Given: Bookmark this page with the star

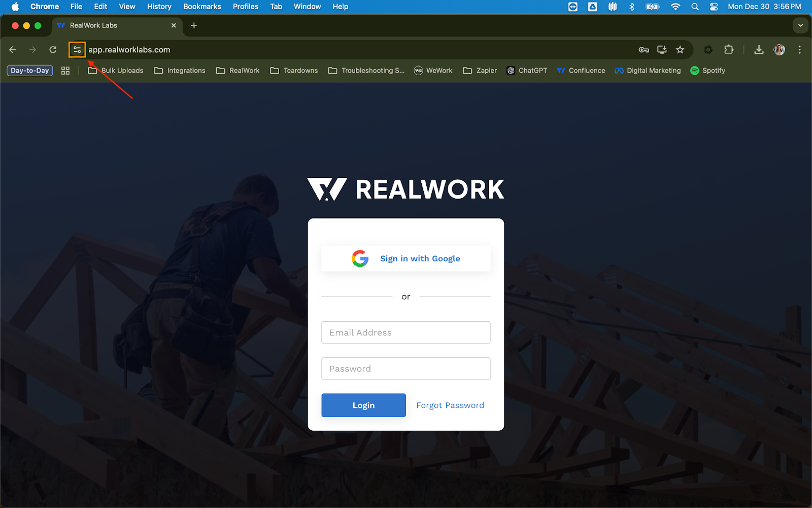Looking at the screenshot, I should [680, 50].
